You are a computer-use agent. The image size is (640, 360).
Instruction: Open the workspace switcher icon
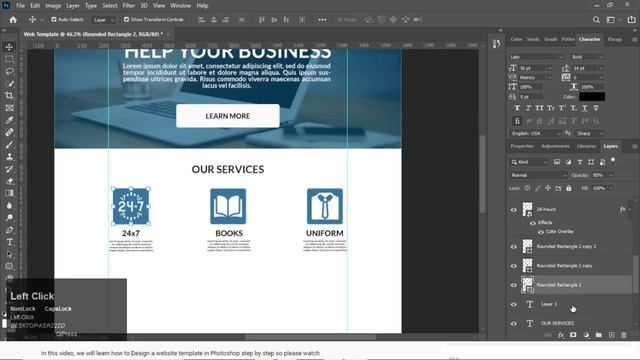point(611,20)
